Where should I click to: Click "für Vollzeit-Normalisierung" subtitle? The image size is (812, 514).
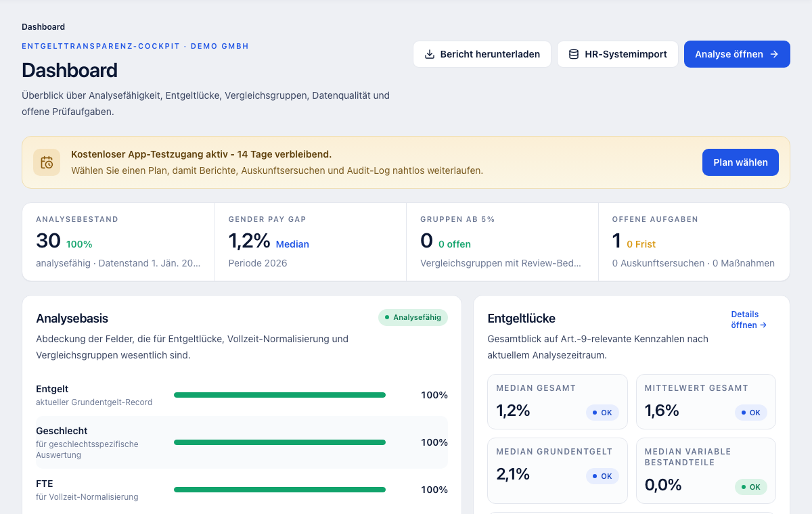click(x=87, y=497)
